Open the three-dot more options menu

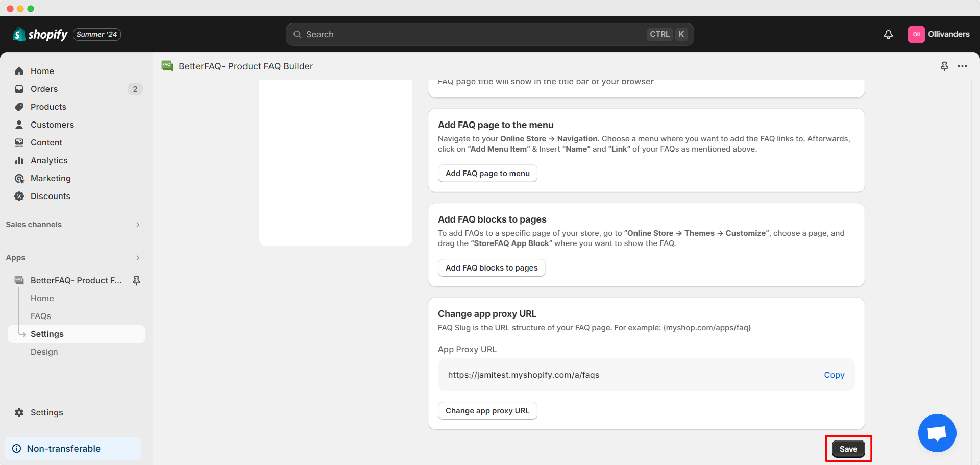click(962, 66)
